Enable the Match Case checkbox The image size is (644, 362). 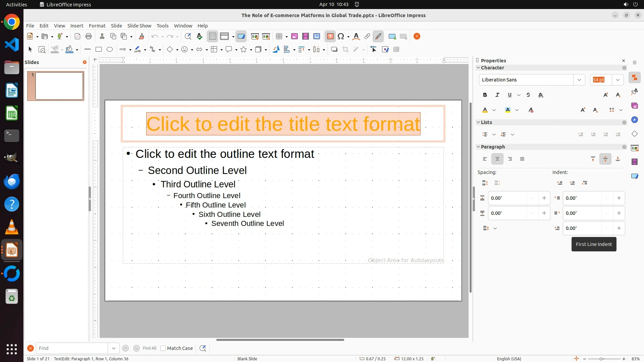[163, 348]
